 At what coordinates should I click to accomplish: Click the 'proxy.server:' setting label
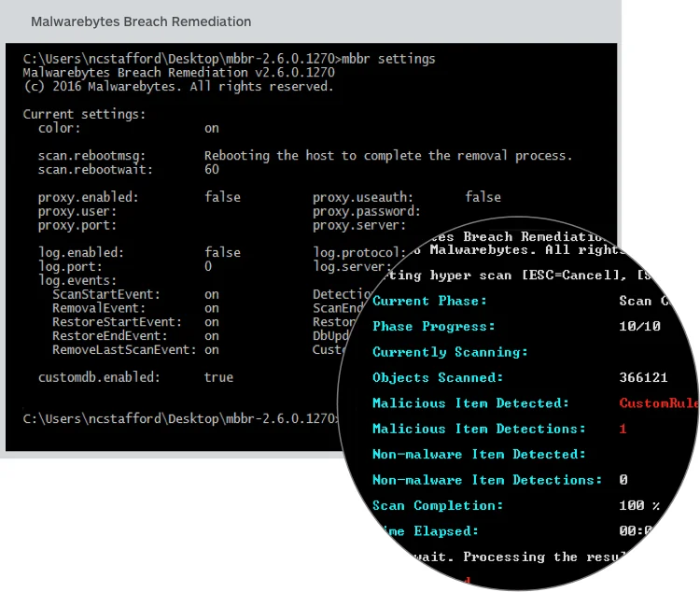[x=359, y=225]
